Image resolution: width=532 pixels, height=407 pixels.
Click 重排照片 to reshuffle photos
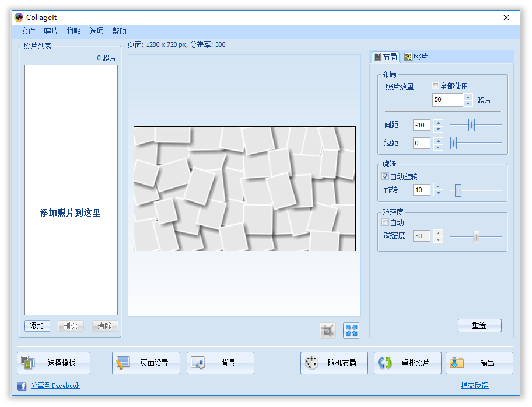[408, 363]
